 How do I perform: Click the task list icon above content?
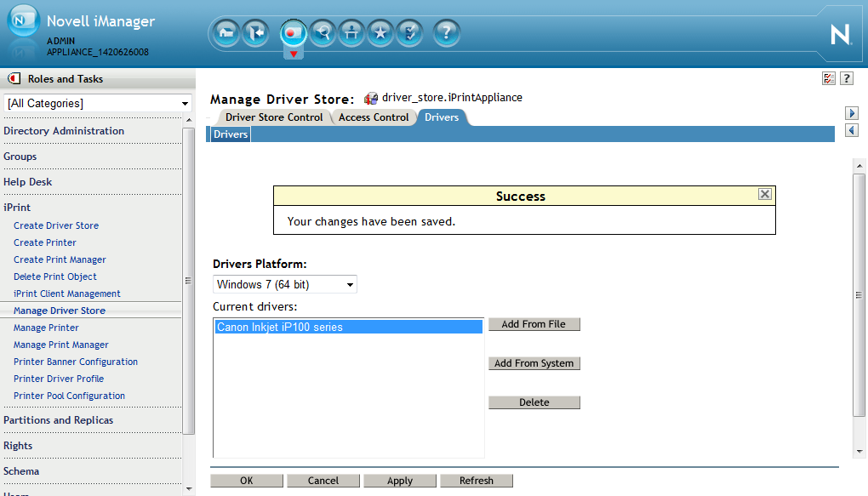829,78
